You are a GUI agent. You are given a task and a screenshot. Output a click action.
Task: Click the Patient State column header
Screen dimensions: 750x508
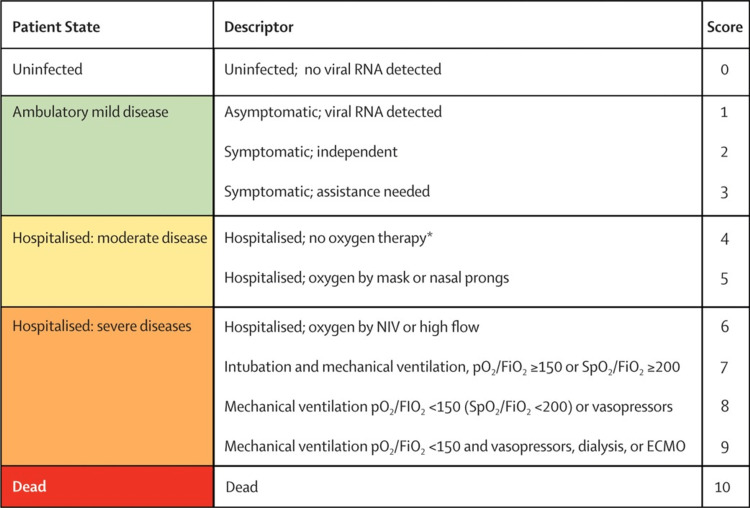[107, 24]
